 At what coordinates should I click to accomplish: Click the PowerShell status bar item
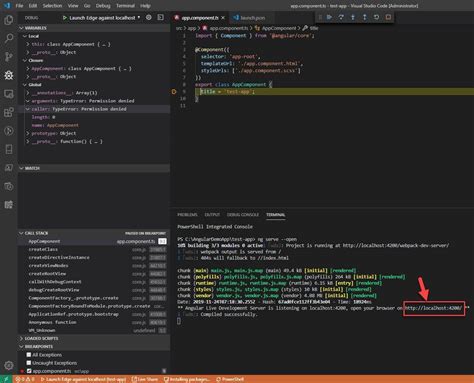pos(230,379)
